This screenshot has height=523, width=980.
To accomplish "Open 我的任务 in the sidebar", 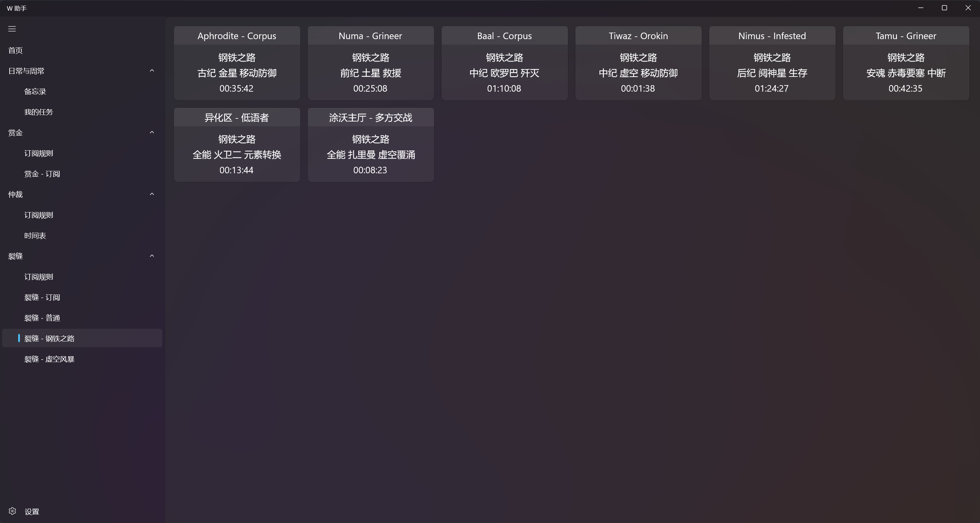I will coord(38,112).
